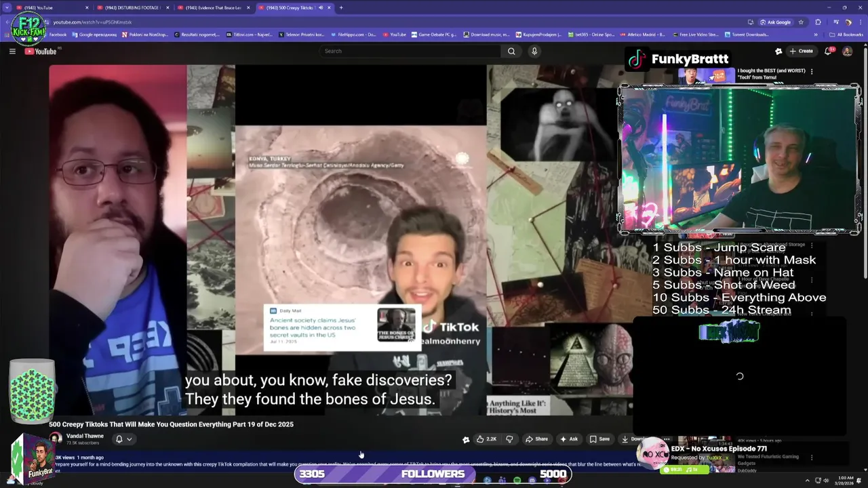The image size is (868, 488).
Task: Focus the YouTube search field
Action: tap(410, 51)
